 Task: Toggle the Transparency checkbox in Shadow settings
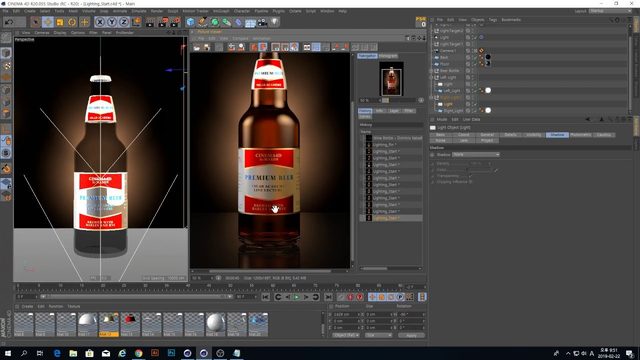coord(470,176)
